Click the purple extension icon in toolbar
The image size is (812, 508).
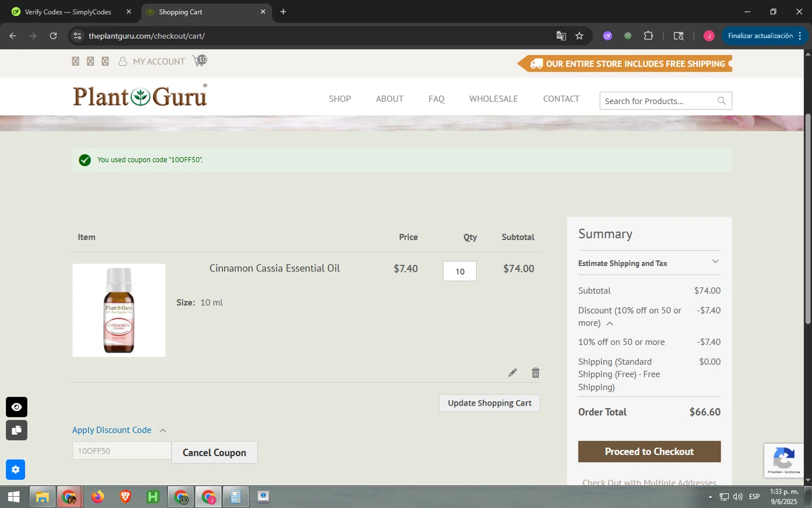coord(608,36)
